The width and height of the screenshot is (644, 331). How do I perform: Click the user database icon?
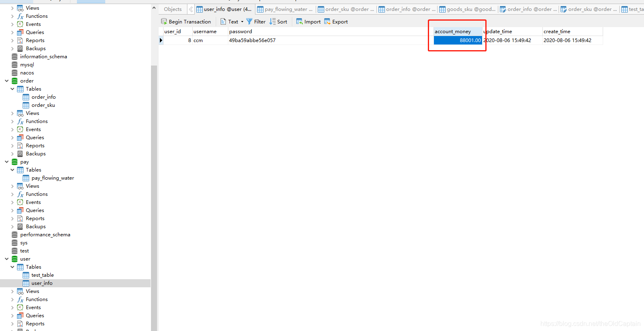coord(15,259)
